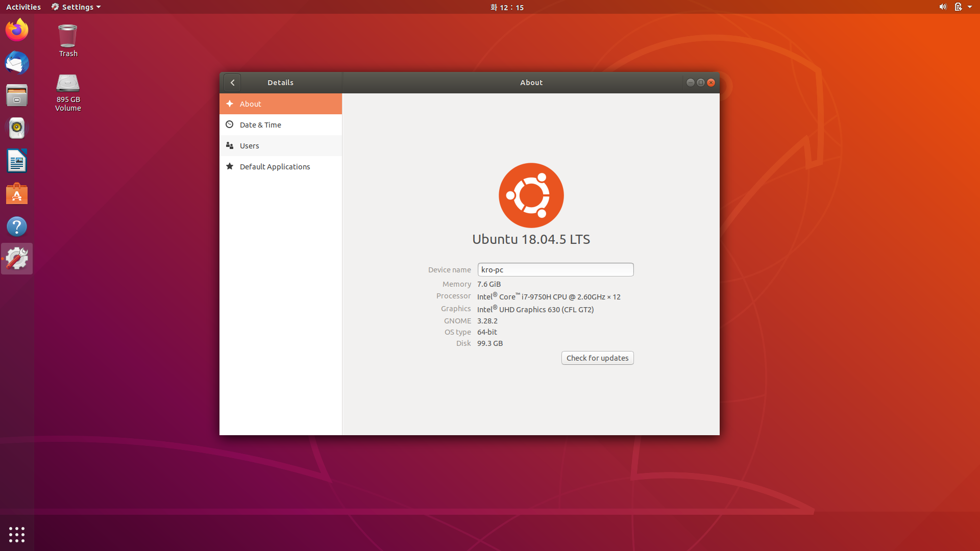Launch Rhythmbox music player from dock
The image size is (980, 551).
tap(17, 128)
